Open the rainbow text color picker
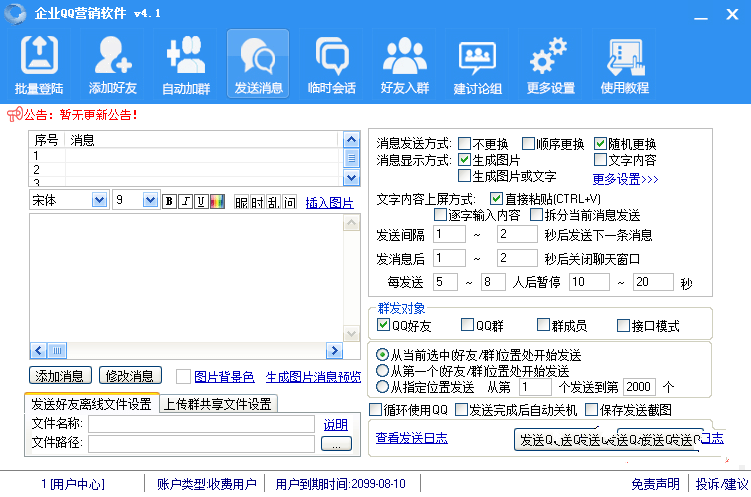 pos(217,201)
